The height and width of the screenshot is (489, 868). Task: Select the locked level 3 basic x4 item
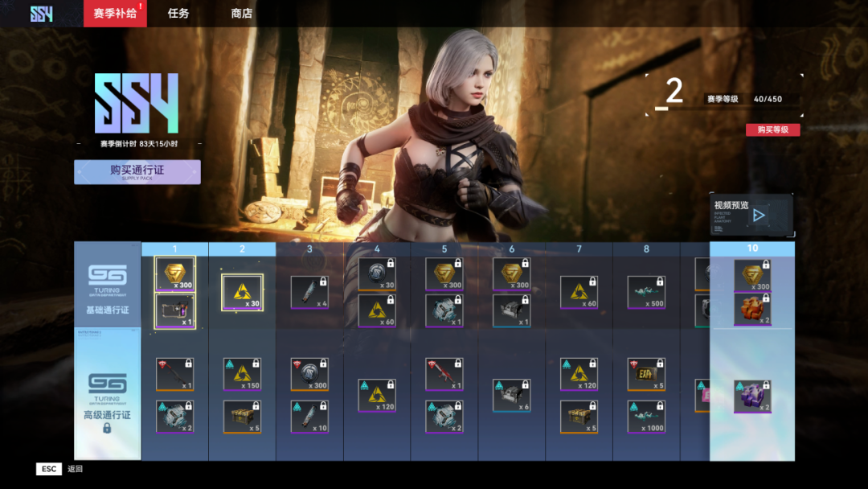(309, 292)
